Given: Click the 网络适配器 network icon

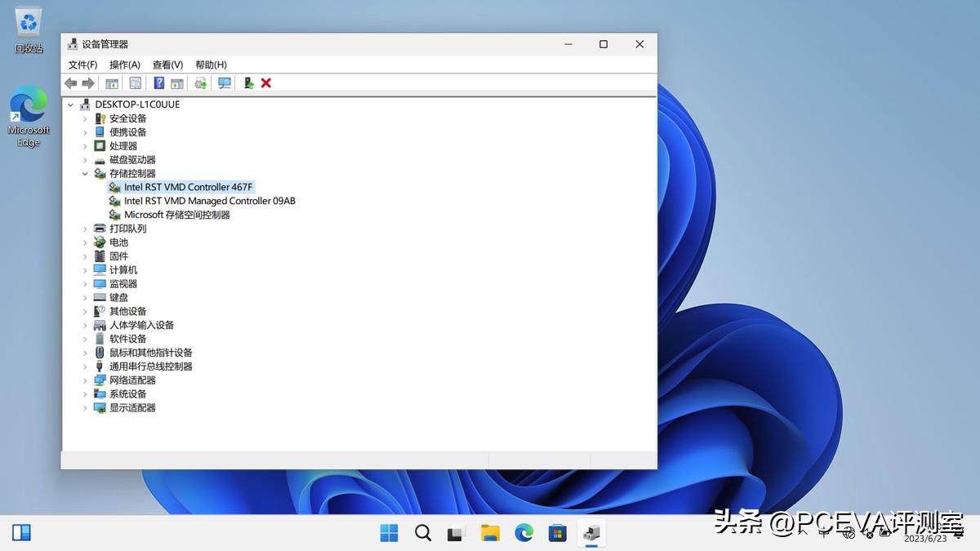Looking at the screenshot, I should [x=100, y=380].
